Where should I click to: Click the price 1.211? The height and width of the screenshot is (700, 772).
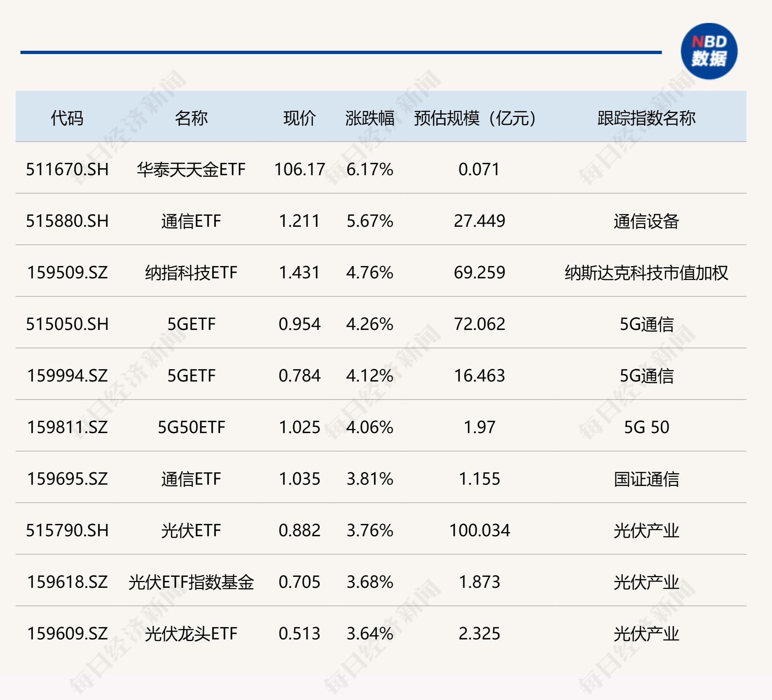pos(300,221)
